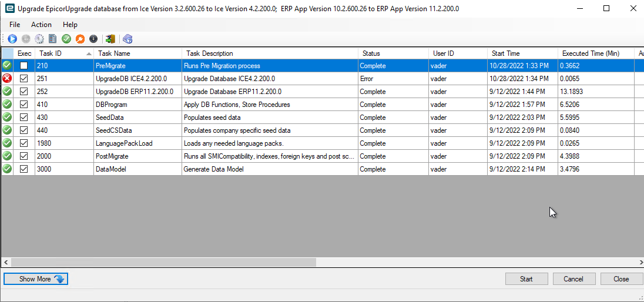This screenshot has height=302, width=644.
Task: Click the blue play Start toolbar icon
Action: [x=12, y=39]
